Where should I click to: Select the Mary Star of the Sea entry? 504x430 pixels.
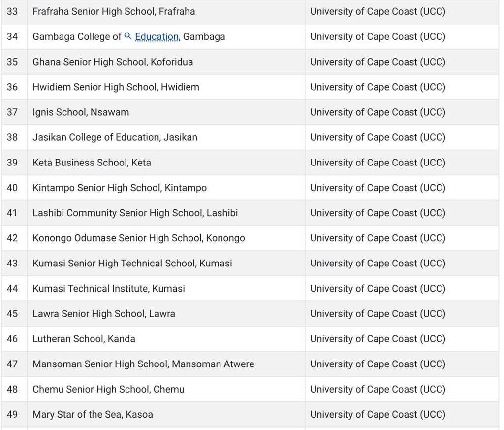click(93, 414)
